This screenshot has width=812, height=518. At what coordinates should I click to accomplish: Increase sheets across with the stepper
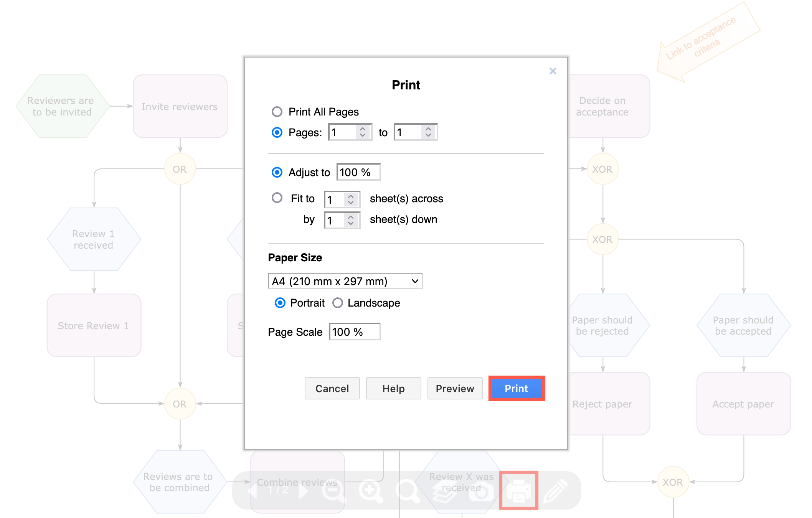click(x=350, y=196)
